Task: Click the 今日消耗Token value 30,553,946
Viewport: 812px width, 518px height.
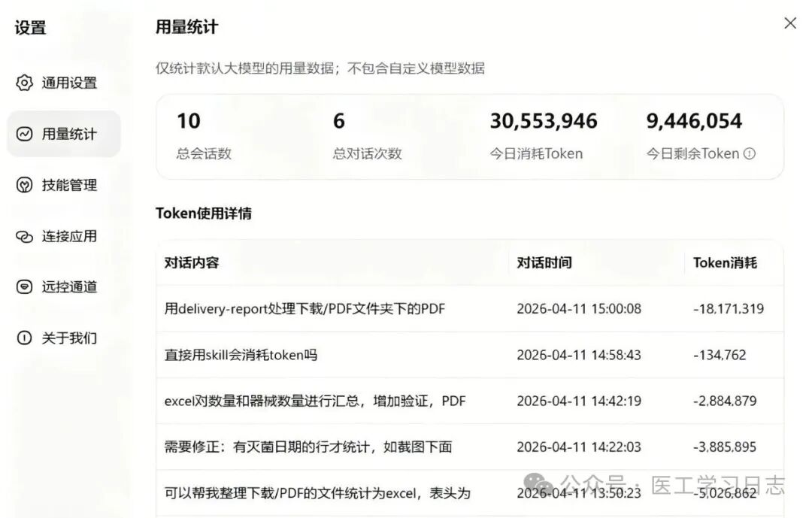Action: tap(545, 121)
